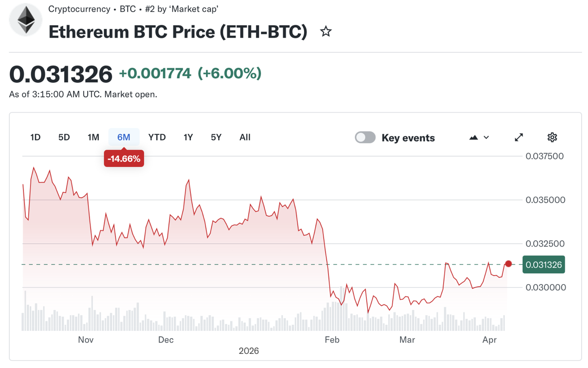Select the 1D time range

pos(35,138)
